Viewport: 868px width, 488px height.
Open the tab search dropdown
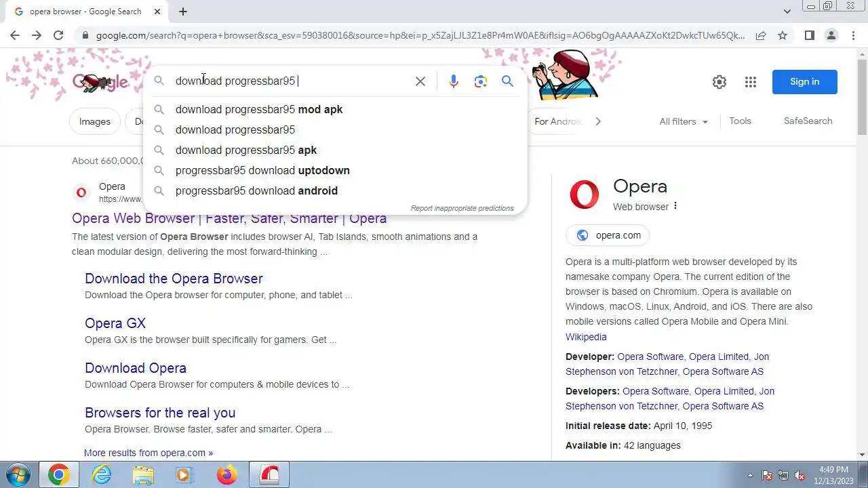tap(787, 12)
